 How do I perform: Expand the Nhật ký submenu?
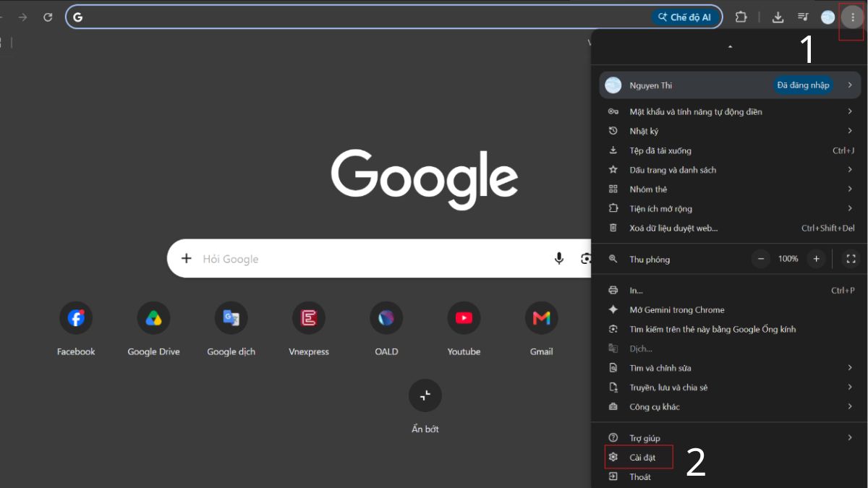click(730, 131)
